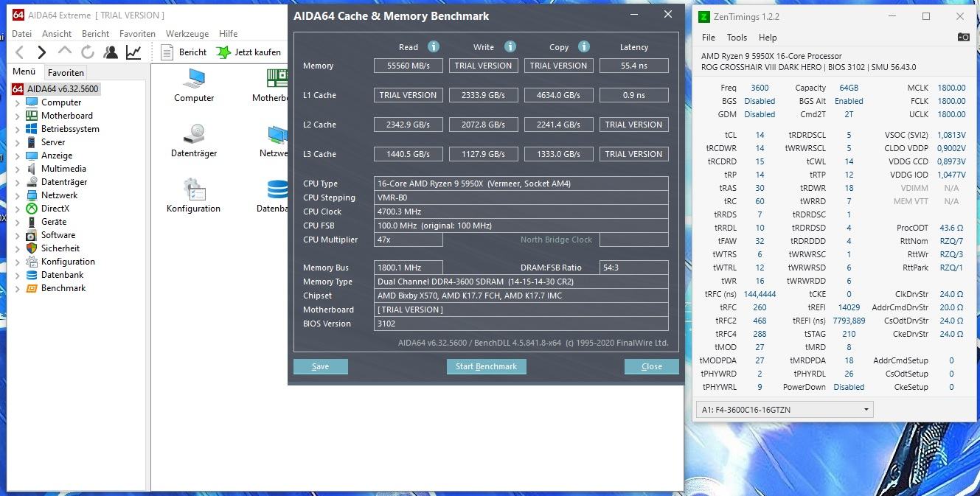Screen dimensions: 980x496
Task: Click the Memory Latency 55.4 ns field
Action: point(634,66)
